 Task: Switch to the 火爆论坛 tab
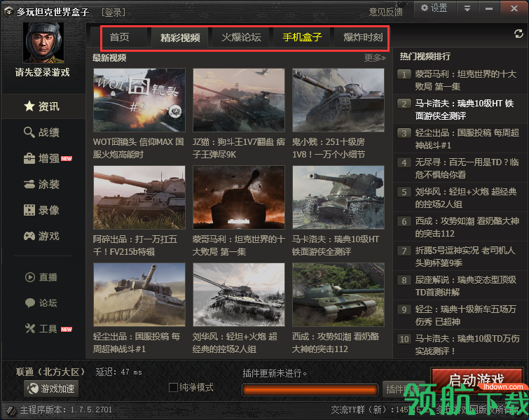241,37
